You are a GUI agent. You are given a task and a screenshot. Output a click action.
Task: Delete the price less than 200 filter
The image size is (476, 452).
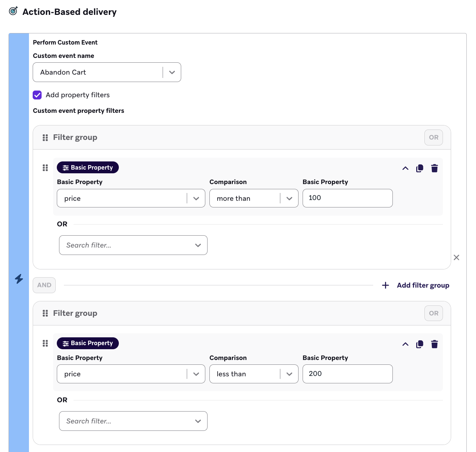pyautogui.click(x=434, y=344)
